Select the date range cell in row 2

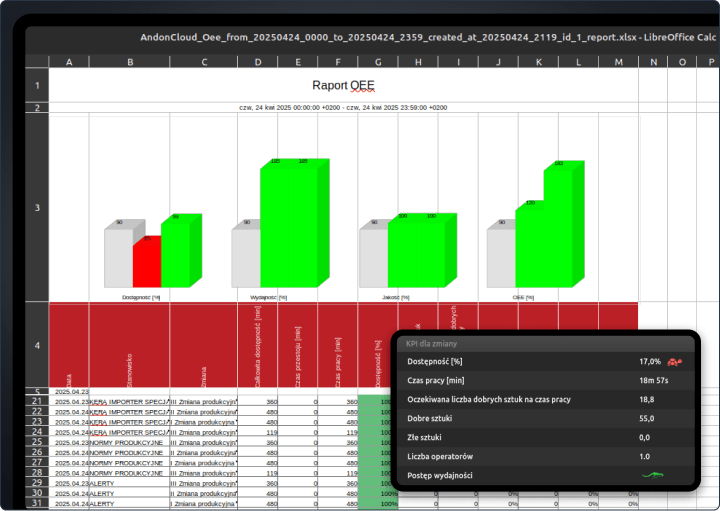click(343, 107)
